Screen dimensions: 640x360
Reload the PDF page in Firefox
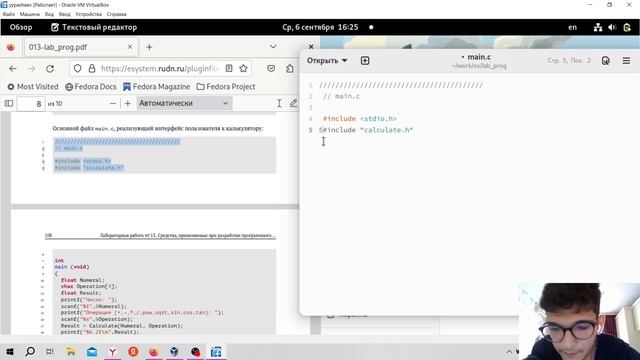click(x=50, y=69)
